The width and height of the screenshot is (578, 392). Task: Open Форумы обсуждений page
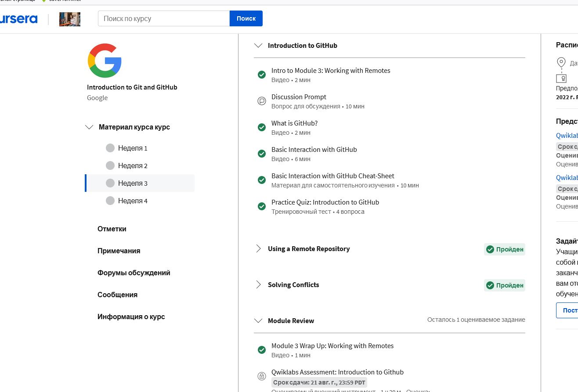[x=134, y=273]
